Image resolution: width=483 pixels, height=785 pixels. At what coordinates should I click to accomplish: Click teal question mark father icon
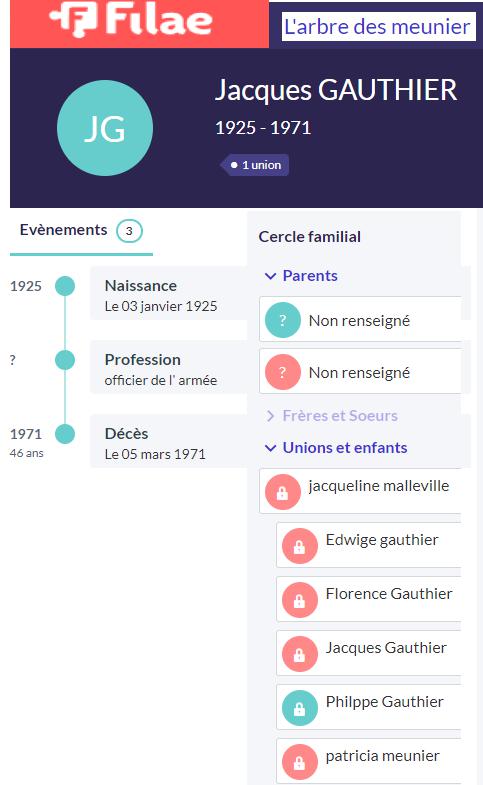(x=282, y=320)
